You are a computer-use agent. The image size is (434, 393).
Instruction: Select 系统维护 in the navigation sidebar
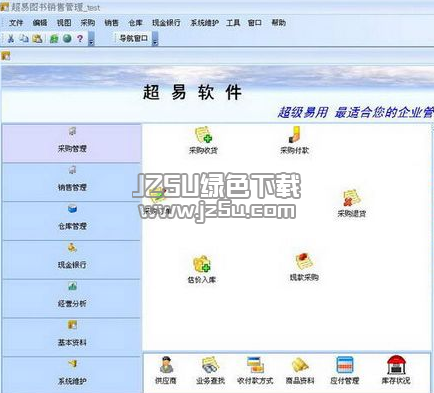pyautogui.click(x=72, y=375)
